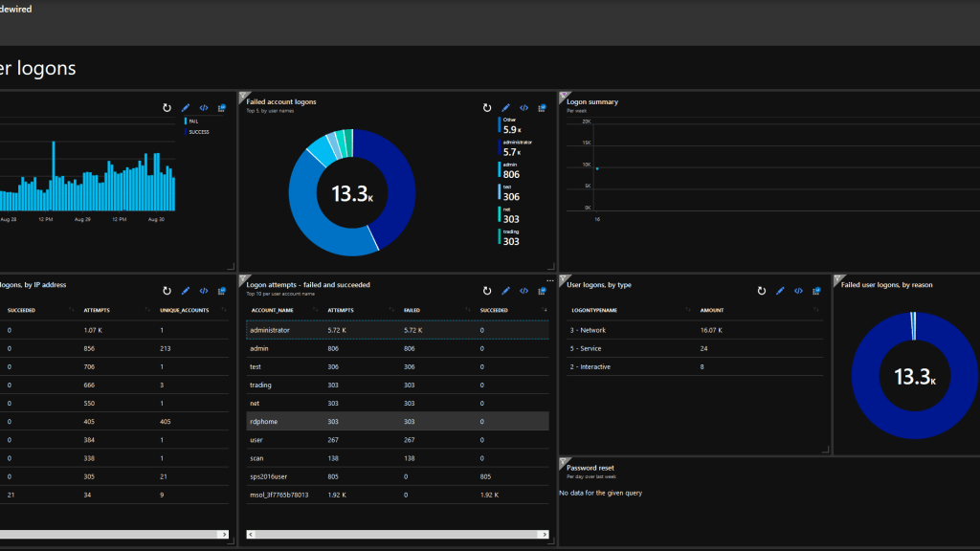Refresh the Logon attempts table tile
Screen dimensions: 980x551
(x=487, y=291)
